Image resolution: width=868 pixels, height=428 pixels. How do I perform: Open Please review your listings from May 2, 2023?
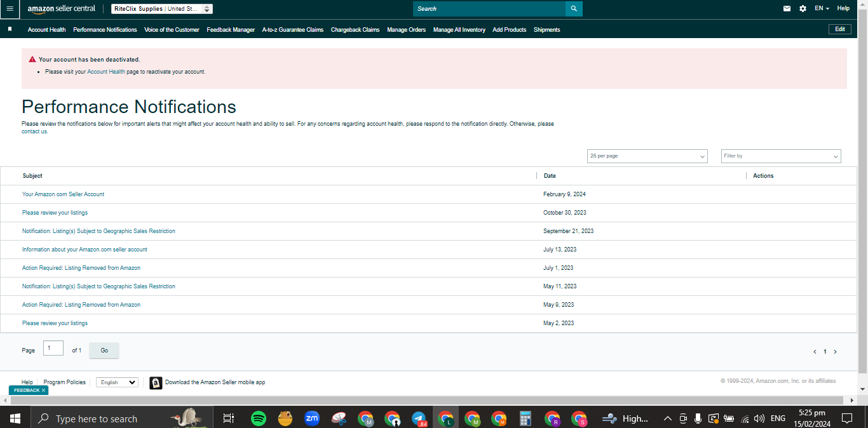point(55,323)
